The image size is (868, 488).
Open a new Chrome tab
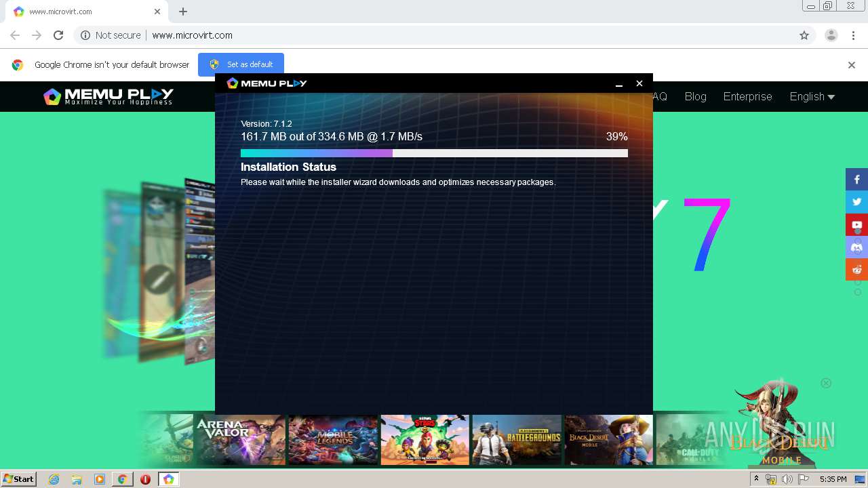tap(183, 12)
